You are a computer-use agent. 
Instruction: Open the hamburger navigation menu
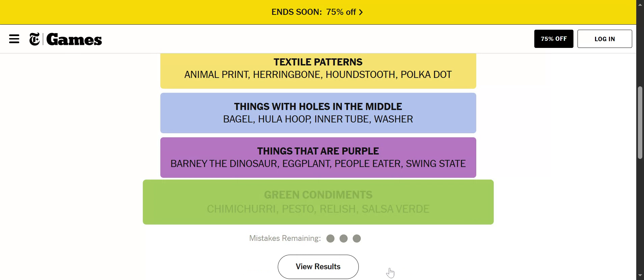pyautogui.click(x=14, y=39)
